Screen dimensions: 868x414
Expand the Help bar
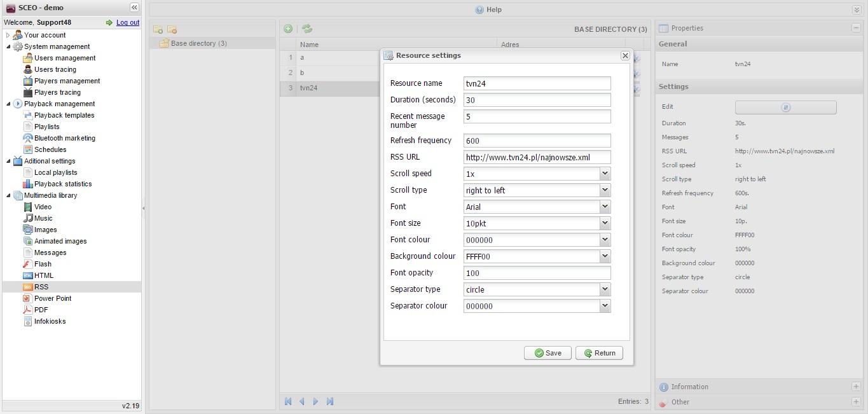pos(857,10)
